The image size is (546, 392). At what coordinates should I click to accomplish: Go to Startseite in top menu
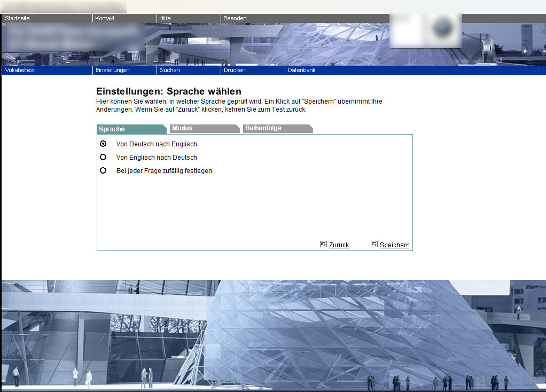click(x=18, y=18)
